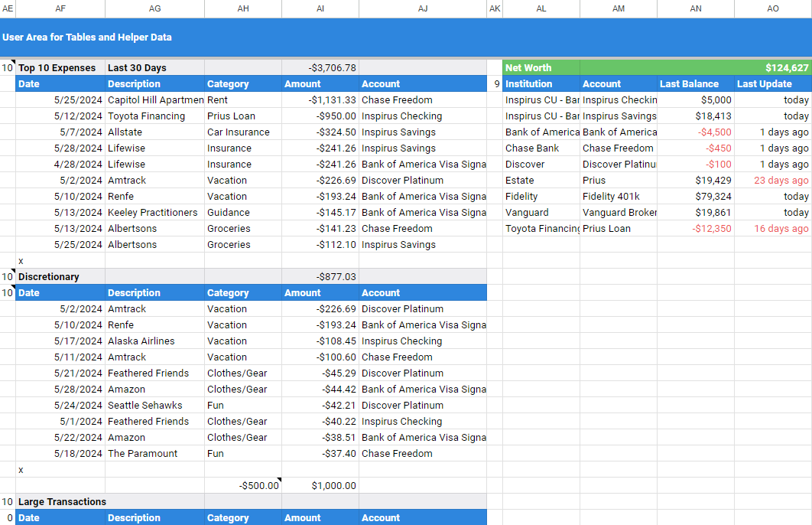Select the 5/17/2024 date cell
The width and height of the screenshot is (812, 525).
click(x=60, y=341)
